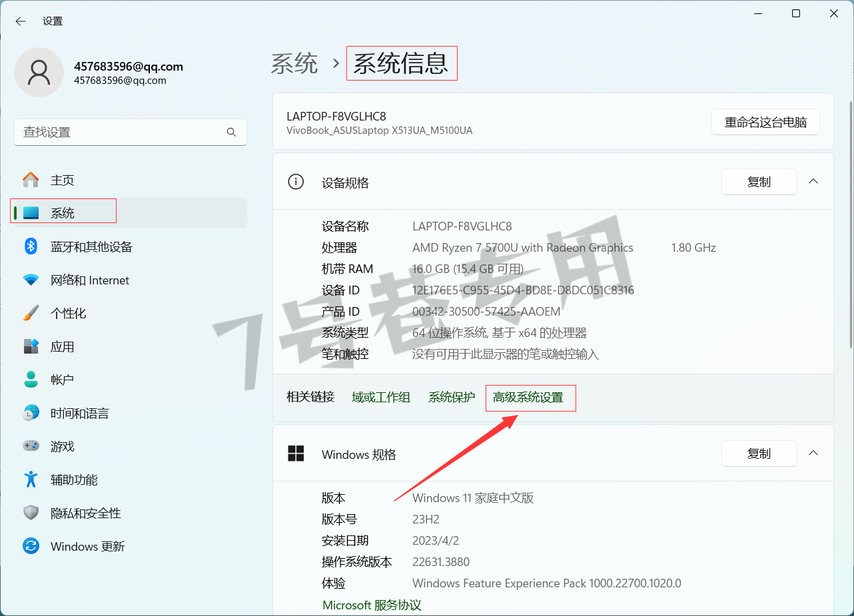Open 帐户 settings
Screen dimensions: 854x616
pyautogui.click(x=131, y=380)
